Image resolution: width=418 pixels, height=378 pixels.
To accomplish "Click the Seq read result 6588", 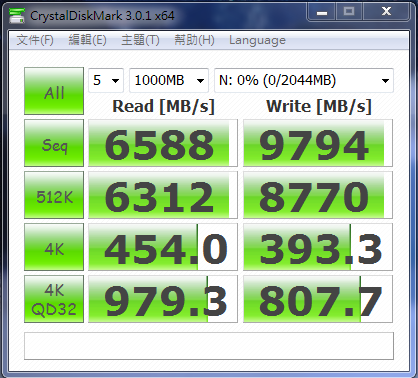I will click(x=163, y=143).
